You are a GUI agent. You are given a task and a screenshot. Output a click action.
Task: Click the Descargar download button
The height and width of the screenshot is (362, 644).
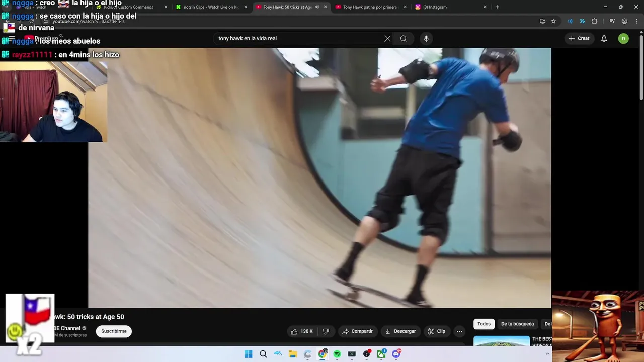[400, 331]
